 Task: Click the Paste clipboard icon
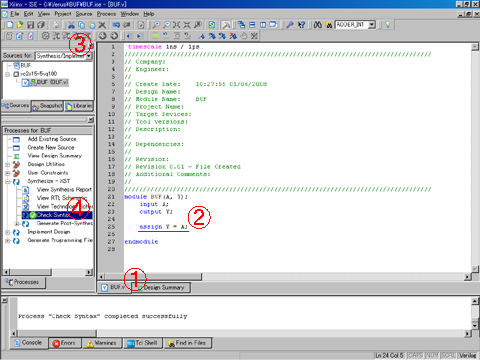pos(92,25)
